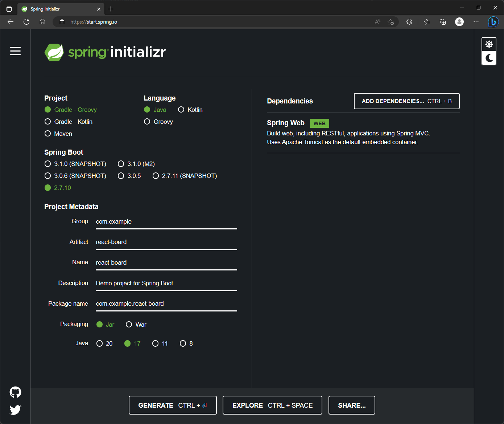Choose War packaging
Screen dimensions: 504x424
point(136,325)
